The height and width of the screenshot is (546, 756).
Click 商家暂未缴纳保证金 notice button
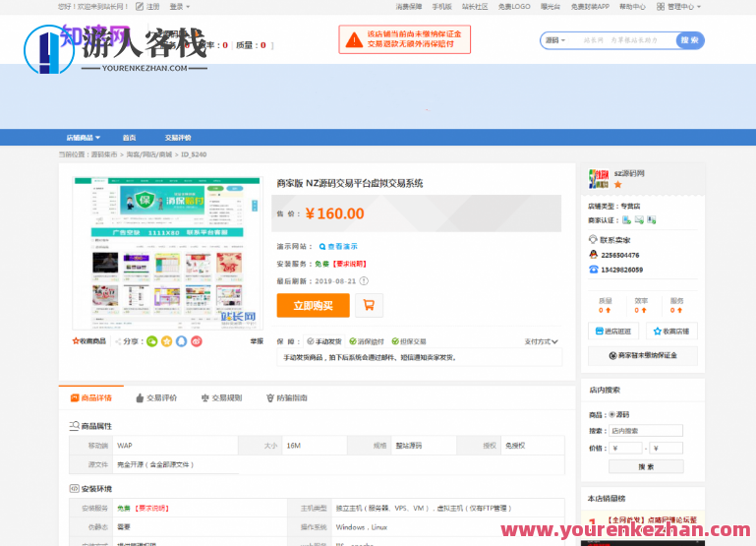[x=643, y=355]
